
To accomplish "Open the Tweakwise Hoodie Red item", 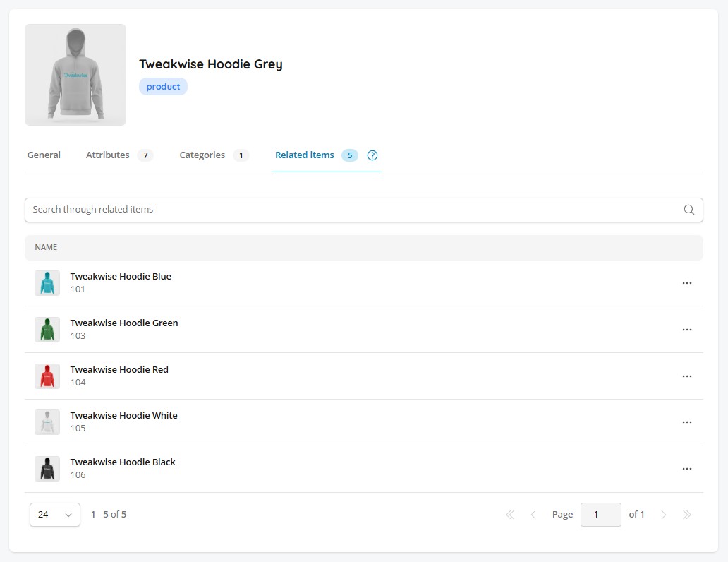I will pos(119,369).
